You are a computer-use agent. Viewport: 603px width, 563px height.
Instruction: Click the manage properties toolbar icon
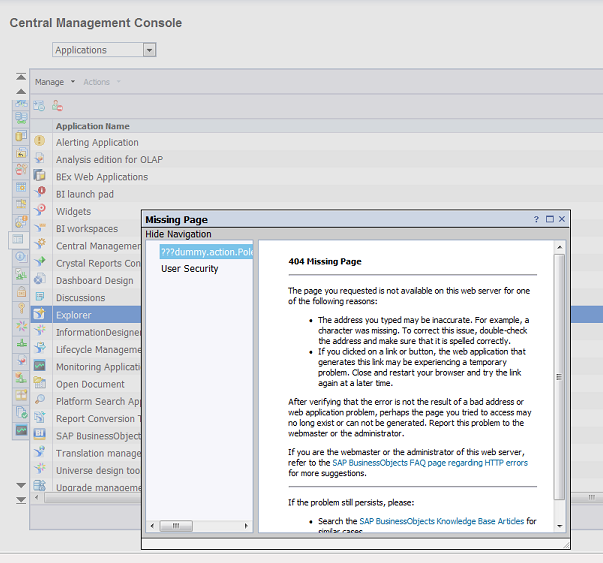[x=39, y=106]
